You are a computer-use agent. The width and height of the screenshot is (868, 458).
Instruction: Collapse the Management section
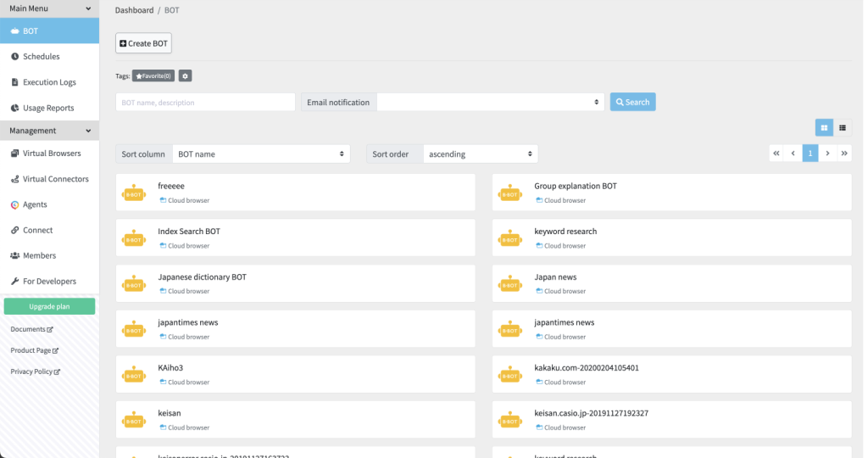point(49,131)
